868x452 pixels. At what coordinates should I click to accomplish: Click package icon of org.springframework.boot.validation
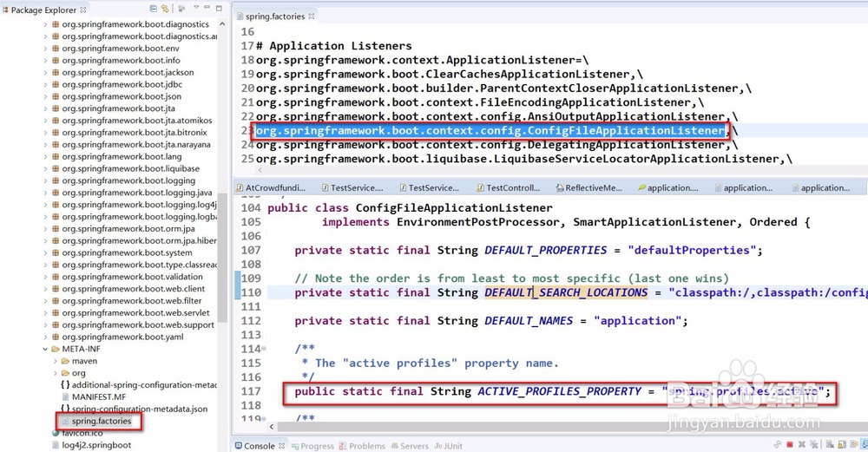pos(56,277)
